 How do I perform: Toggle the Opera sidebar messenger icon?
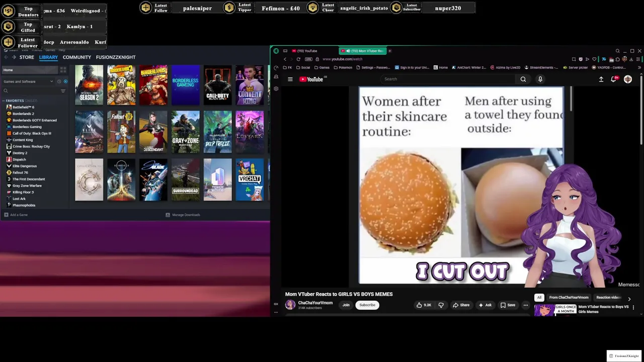pyautogui.click(x=276, y=77)
